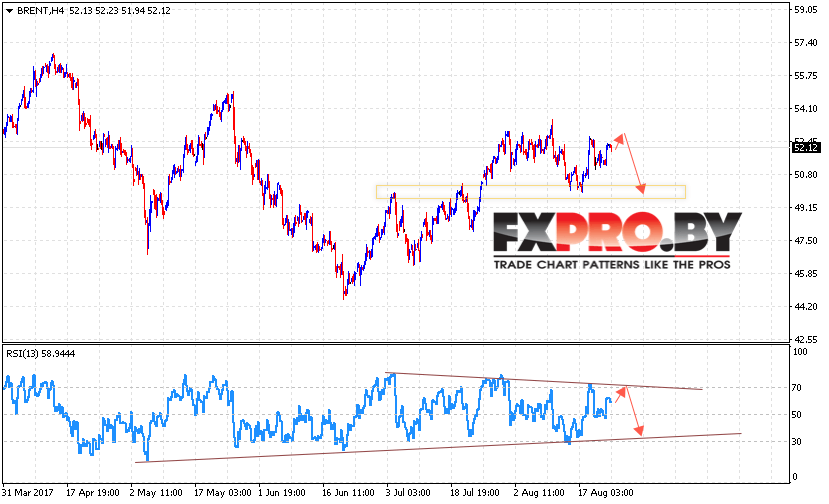Click the RSI 50 level label
This screenshot has width=829, height=504.
coord(797,415)
